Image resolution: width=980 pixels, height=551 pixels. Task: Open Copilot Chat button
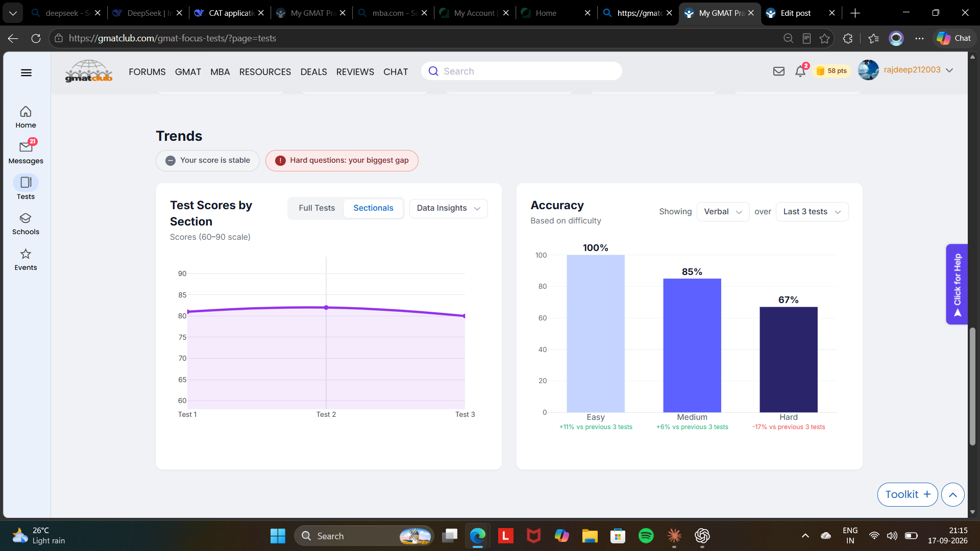(x=953, y=38)
